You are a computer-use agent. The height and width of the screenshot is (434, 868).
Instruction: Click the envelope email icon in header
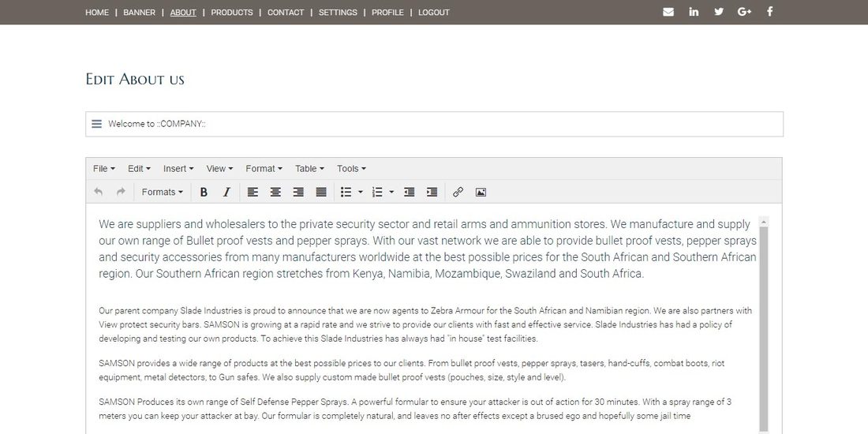668,12
